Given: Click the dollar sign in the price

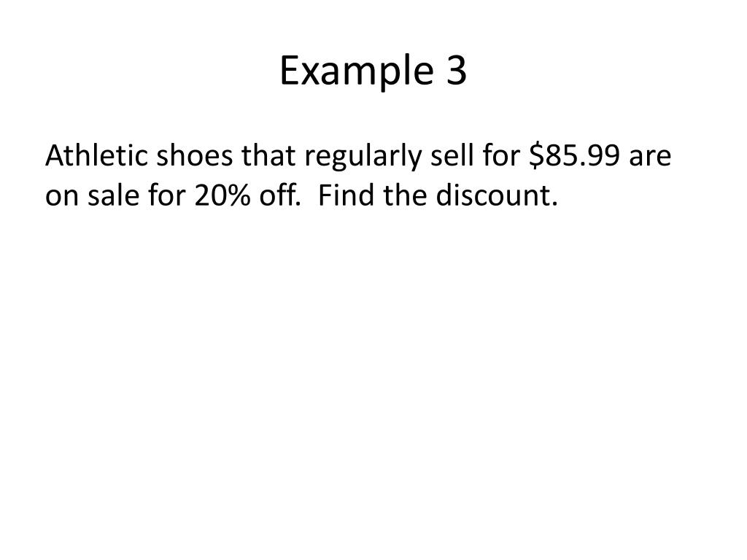Looking at the screenshot, I should pos(536,156).
